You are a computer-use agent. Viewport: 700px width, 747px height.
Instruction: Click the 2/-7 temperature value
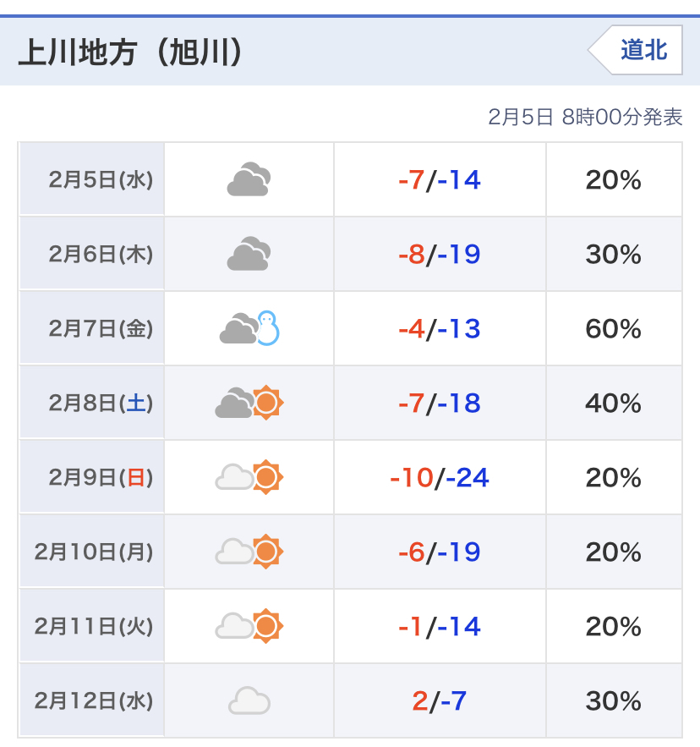440,701
